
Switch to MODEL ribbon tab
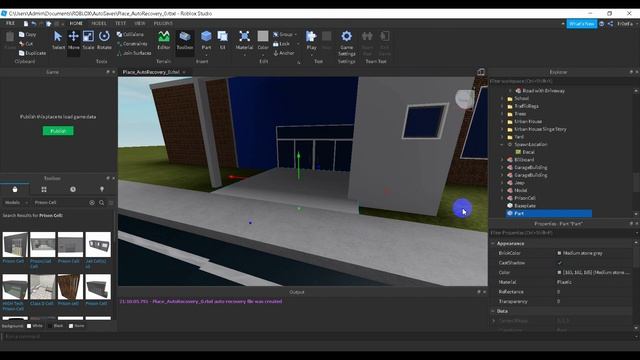coord(99,24)
